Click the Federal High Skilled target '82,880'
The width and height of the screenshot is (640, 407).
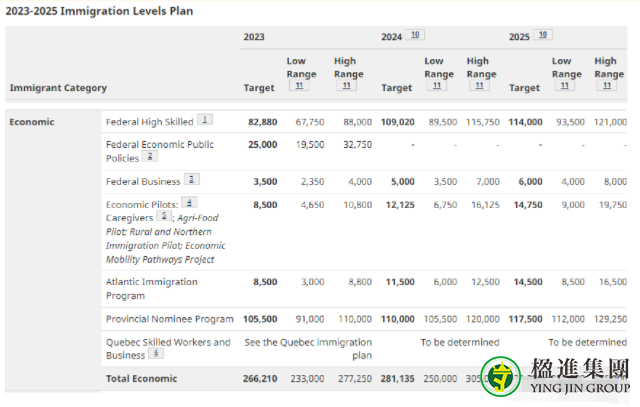pos(262,122)
